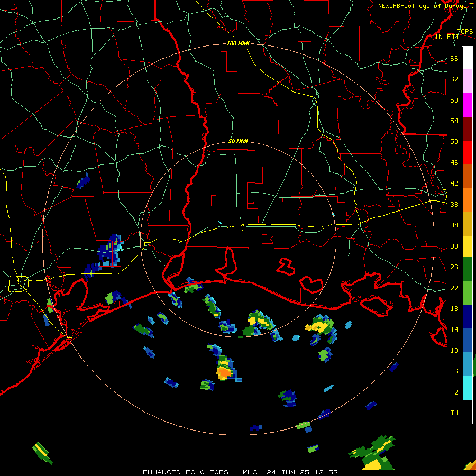Click the dark orange 46 legend swatch
This screenshot has height=476, width=476.
coord(467,176)
